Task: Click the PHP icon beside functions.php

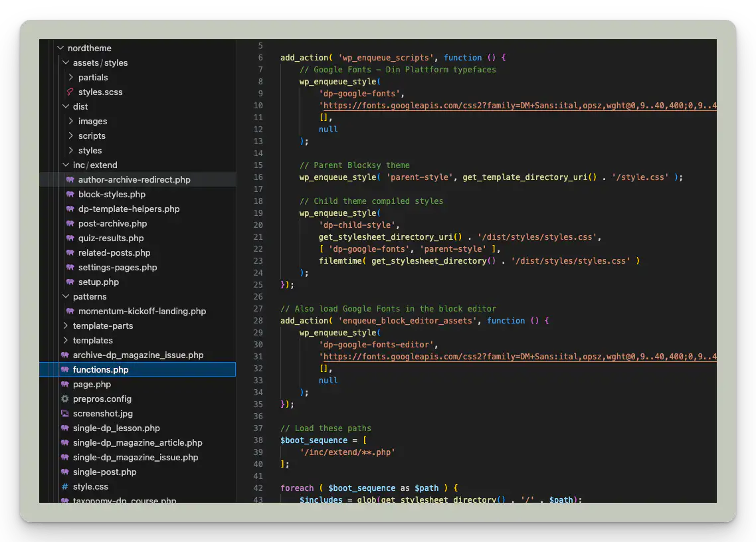Action: pyautogui.click(x=65, y=370)
